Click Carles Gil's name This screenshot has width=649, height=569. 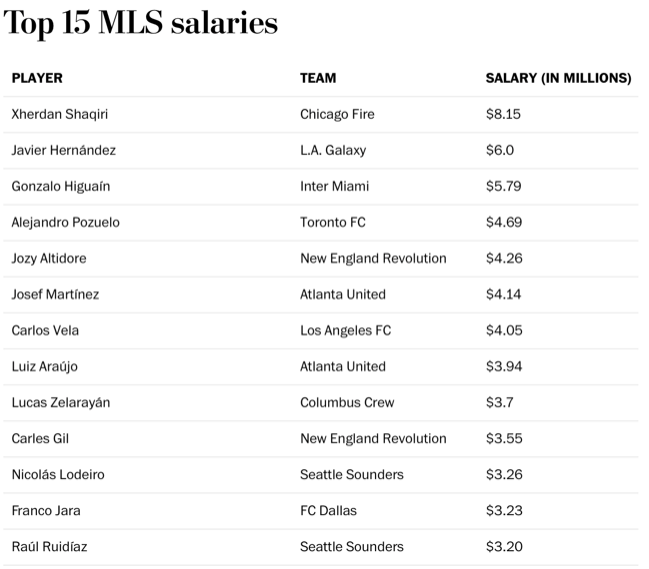[40, 438]
